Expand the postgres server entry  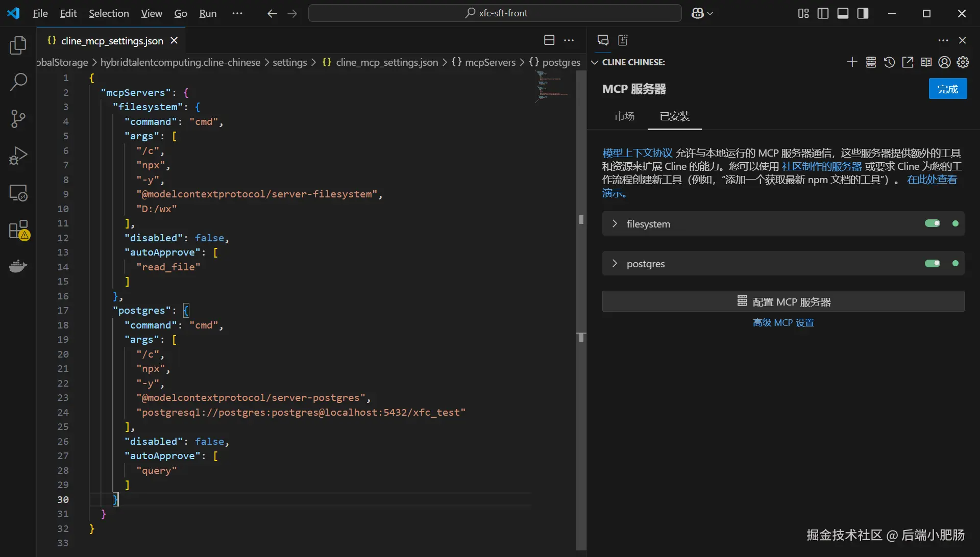[x=615, y=263]
